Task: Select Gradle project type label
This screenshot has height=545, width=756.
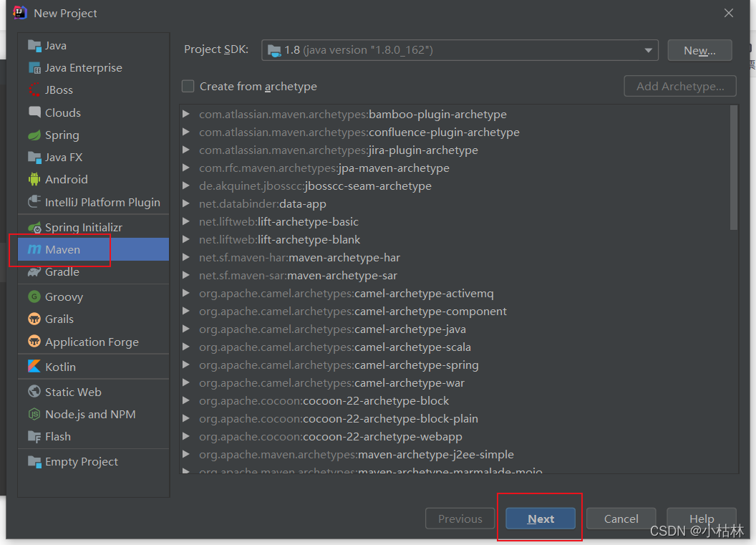Action: click(x=62, y=272)
